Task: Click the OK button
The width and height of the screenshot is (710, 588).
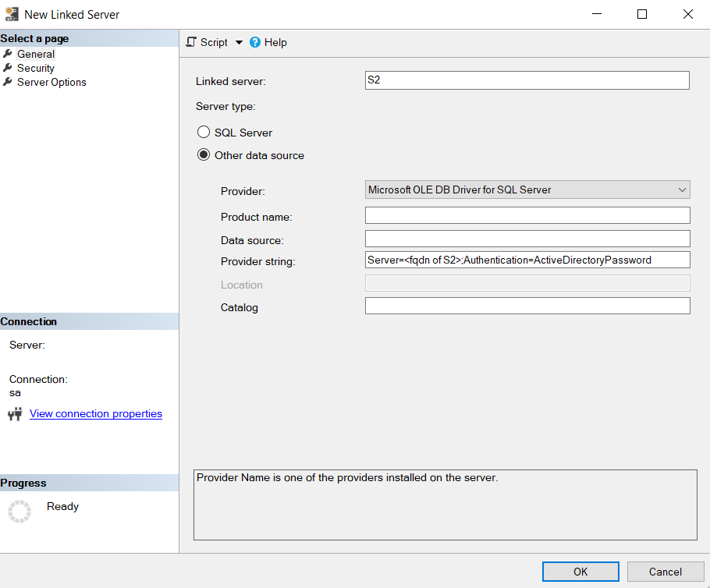Action: click(x=580, y=571)
